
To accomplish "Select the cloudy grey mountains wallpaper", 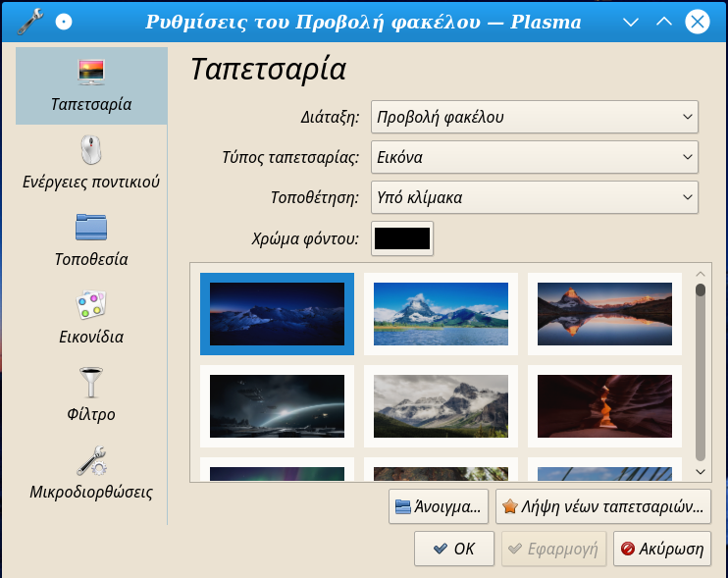I will click(441, 406).
